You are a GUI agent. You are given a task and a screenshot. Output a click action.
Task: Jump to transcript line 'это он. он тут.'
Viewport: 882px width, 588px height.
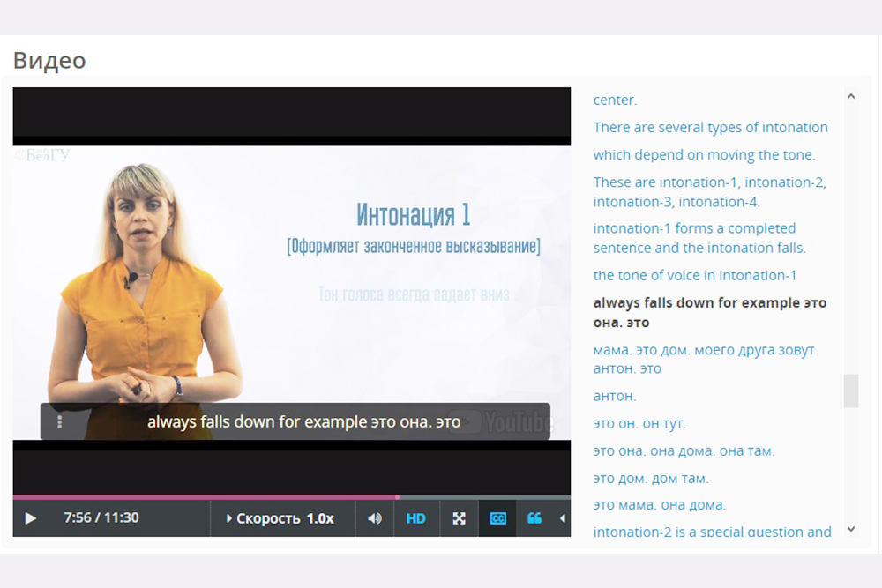click(639, 423)
